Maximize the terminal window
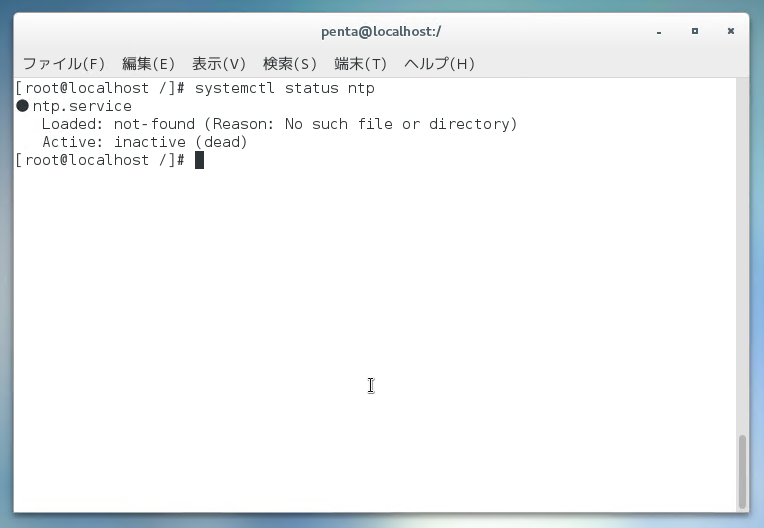 695,31
